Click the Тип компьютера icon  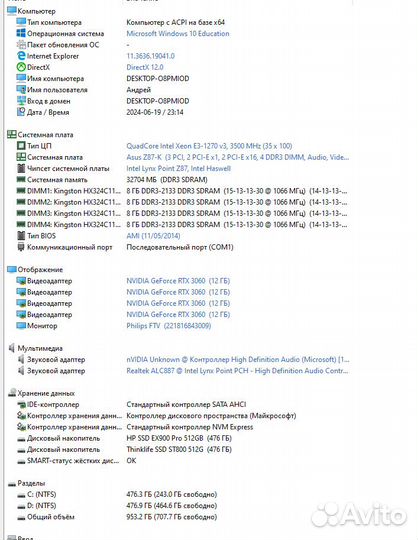point(21,22)
